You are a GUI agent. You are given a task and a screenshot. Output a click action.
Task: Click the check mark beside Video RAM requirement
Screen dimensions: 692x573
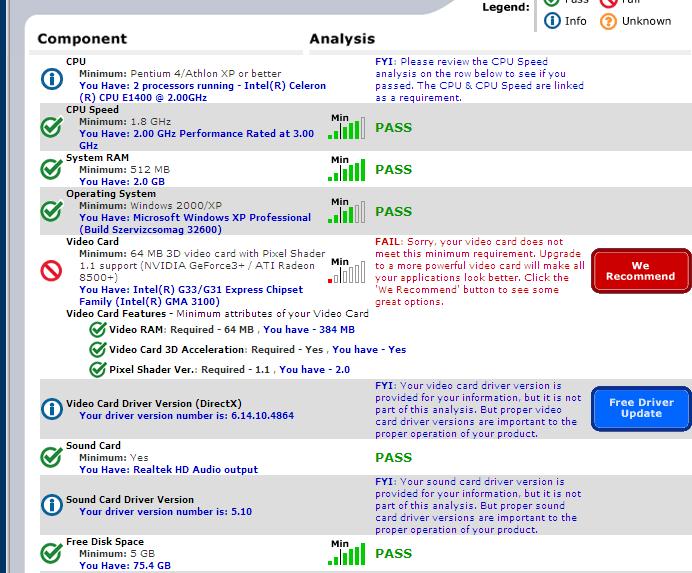pos(98,329)
